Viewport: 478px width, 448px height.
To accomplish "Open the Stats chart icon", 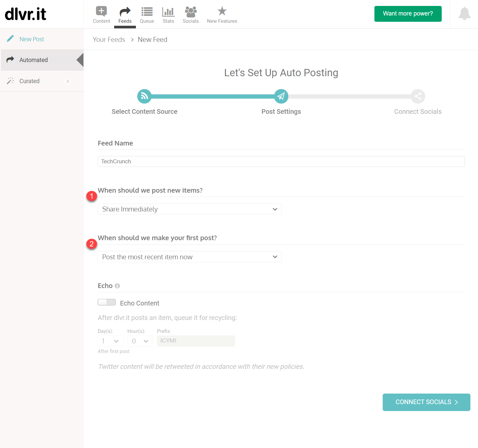I will (168, 12).
